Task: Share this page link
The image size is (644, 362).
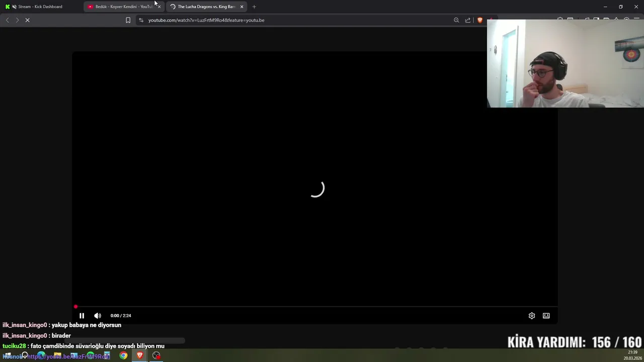Action: [x=468, y=20]
